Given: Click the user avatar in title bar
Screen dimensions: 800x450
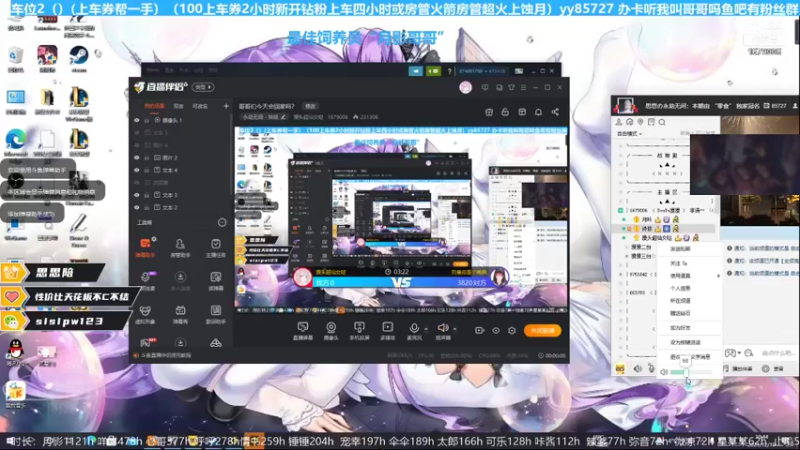Looking at the screenshot, I should [465, 87].
